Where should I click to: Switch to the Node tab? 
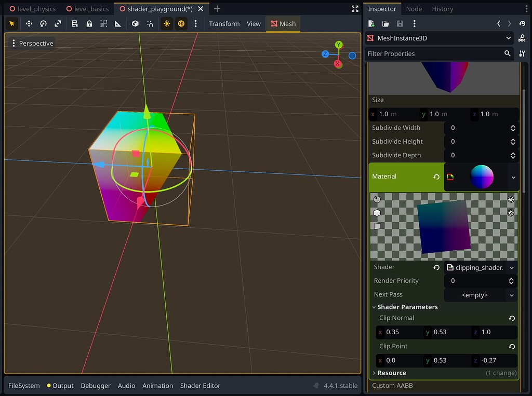click(x=414, y=8)
